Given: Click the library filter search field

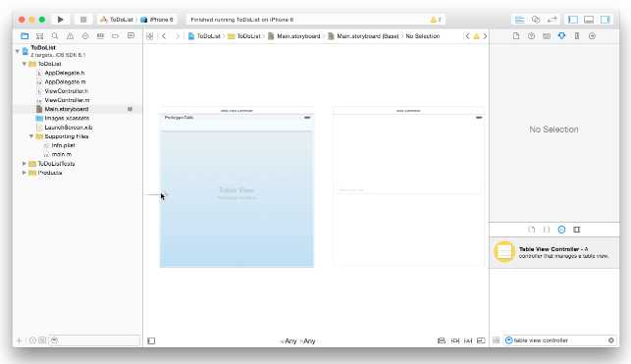Looking at the screenshot, I should pyautogui.click(x=559, y=340).
